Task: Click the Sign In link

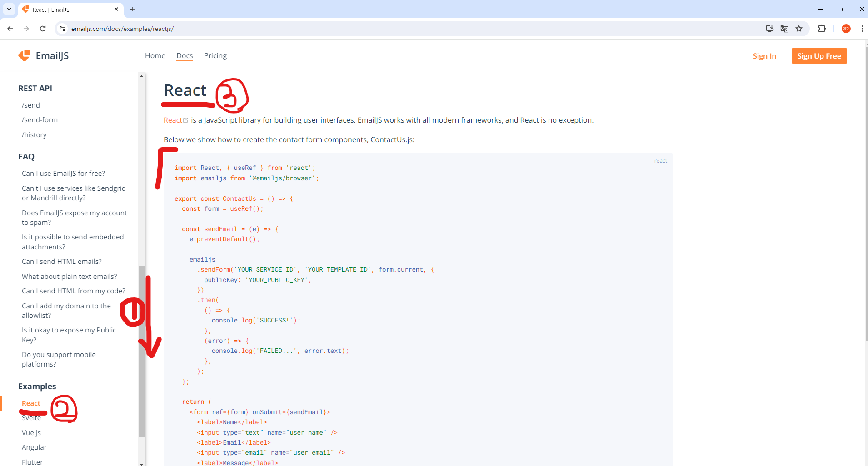Action: click(x=764, y=56)
